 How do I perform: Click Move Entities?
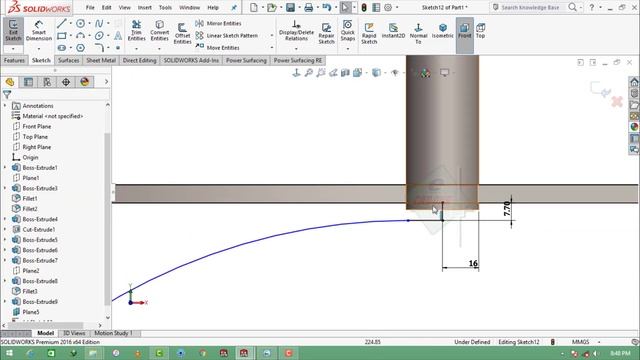coord(218,47)
